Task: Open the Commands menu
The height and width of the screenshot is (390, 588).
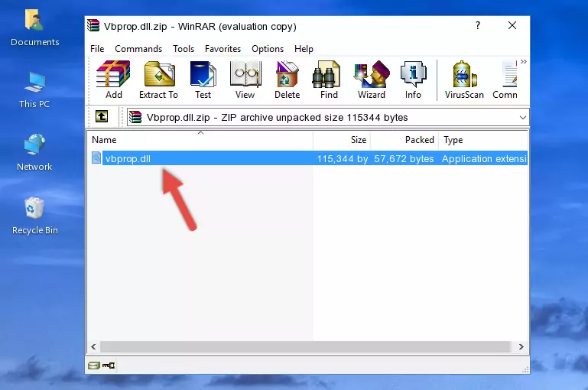Action: [138, 49]
